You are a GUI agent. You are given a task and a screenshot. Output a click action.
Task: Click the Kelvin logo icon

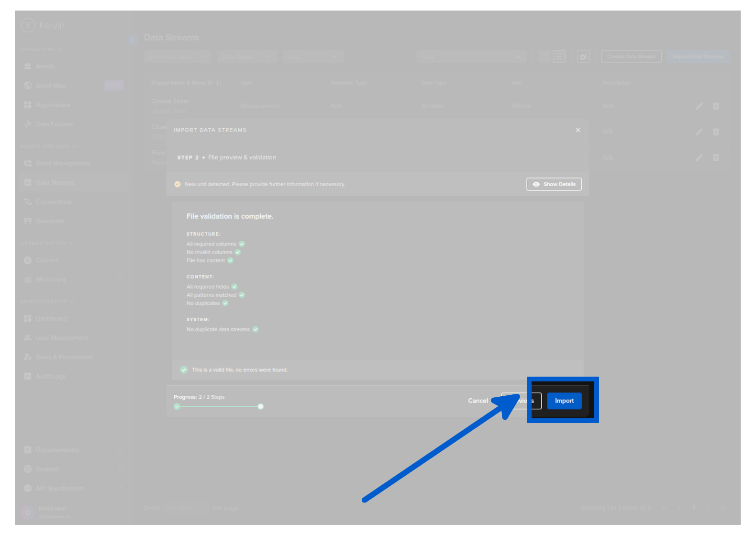(28, 25)
